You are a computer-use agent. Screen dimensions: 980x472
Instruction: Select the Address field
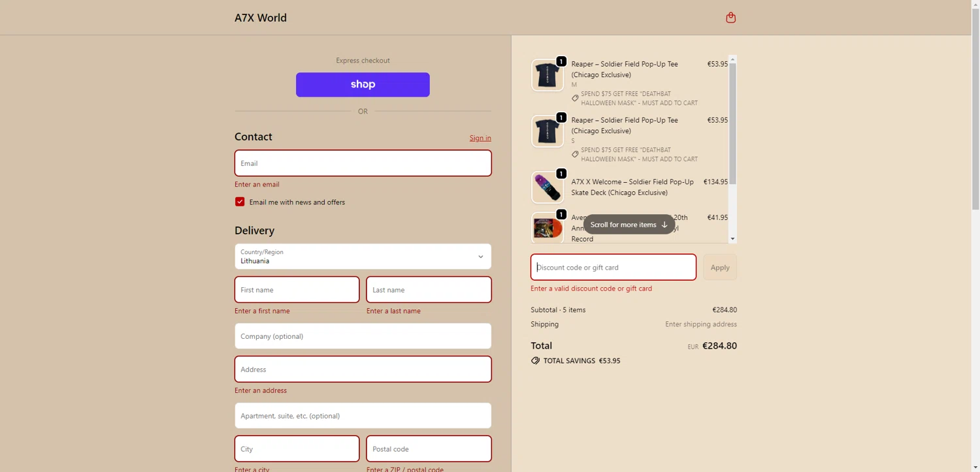click(363, 370)
